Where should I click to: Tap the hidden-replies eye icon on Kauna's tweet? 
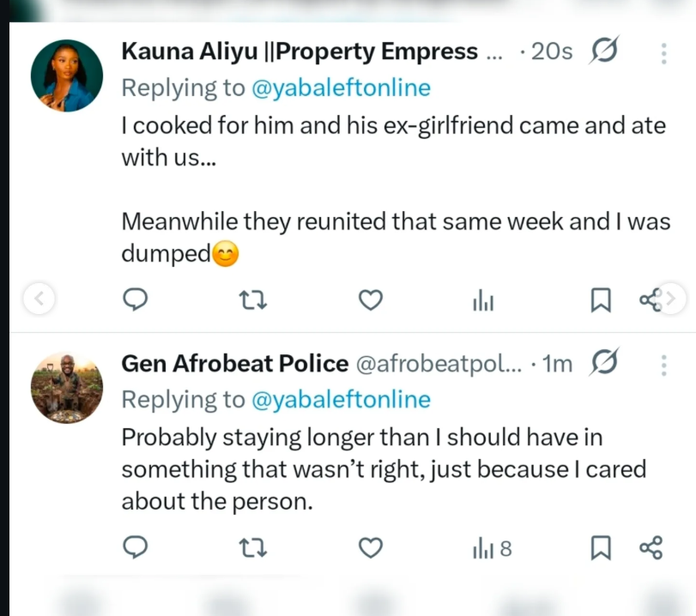tap(604, 51)
